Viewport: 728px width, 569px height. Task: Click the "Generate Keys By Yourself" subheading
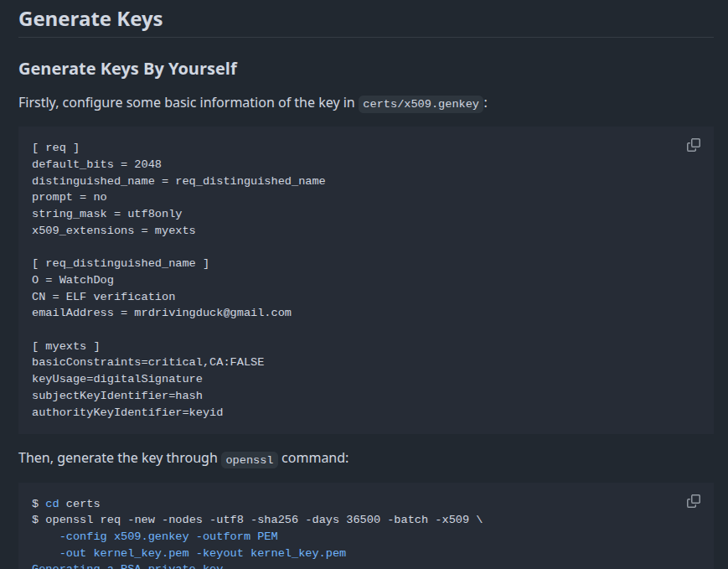(127, 69)
